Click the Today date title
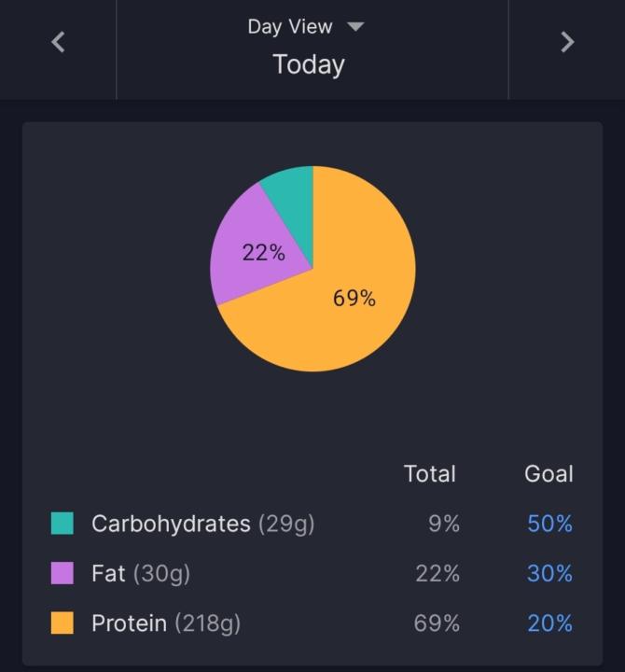The width and height of the screenshot is (625, 672). (x=309, y=64)
